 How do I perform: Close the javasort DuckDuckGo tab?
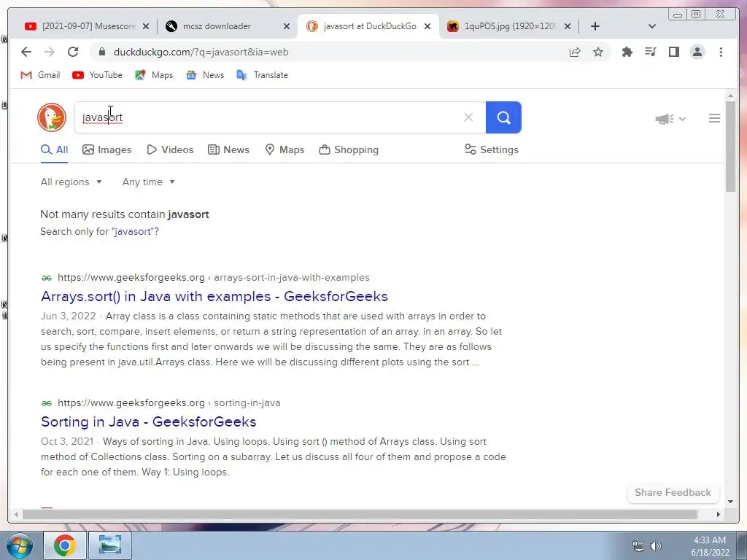[427, 26]
